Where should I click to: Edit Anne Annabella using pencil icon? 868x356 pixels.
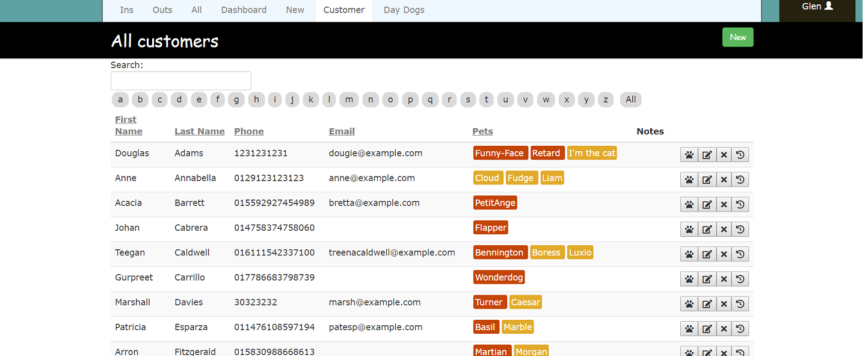[707, 180]
